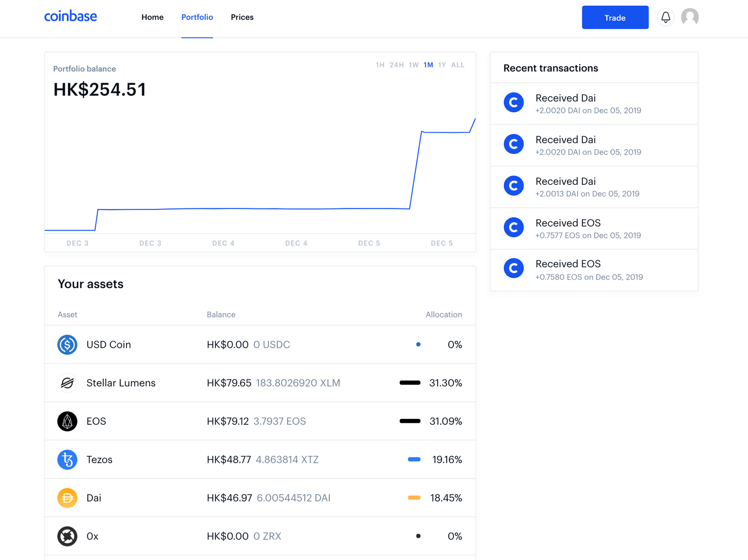Click the Trade button

point(615,17)
